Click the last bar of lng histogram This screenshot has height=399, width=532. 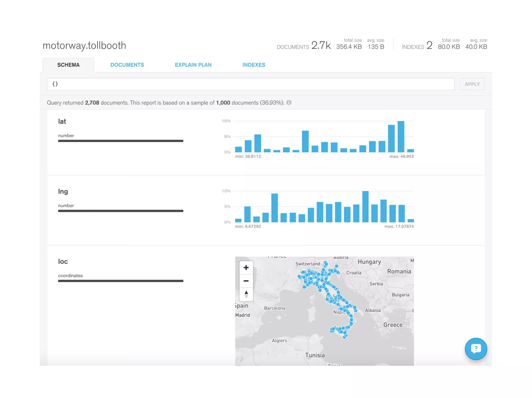[410, 221]
